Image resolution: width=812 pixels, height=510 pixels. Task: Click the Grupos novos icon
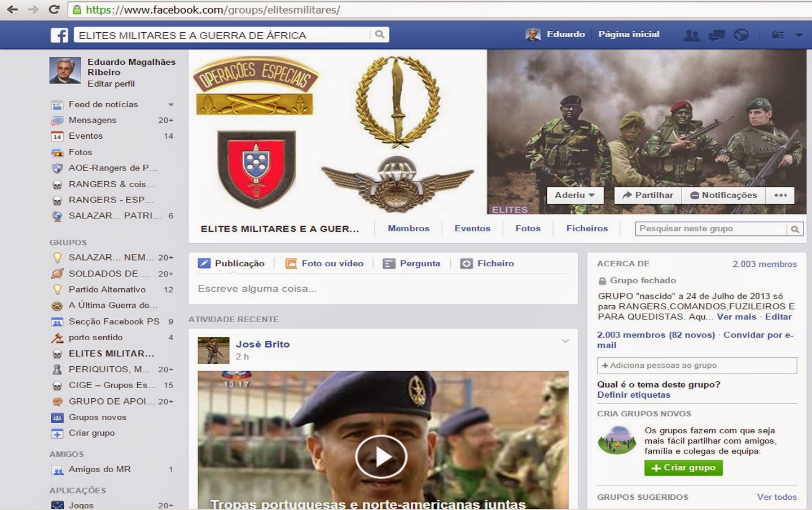point(57,418)
